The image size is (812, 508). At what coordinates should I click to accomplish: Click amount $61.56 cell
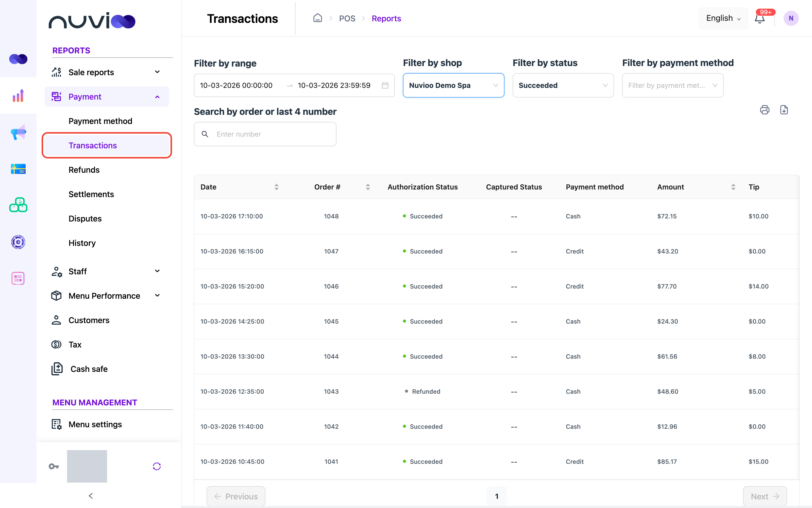tap(667, 356)
